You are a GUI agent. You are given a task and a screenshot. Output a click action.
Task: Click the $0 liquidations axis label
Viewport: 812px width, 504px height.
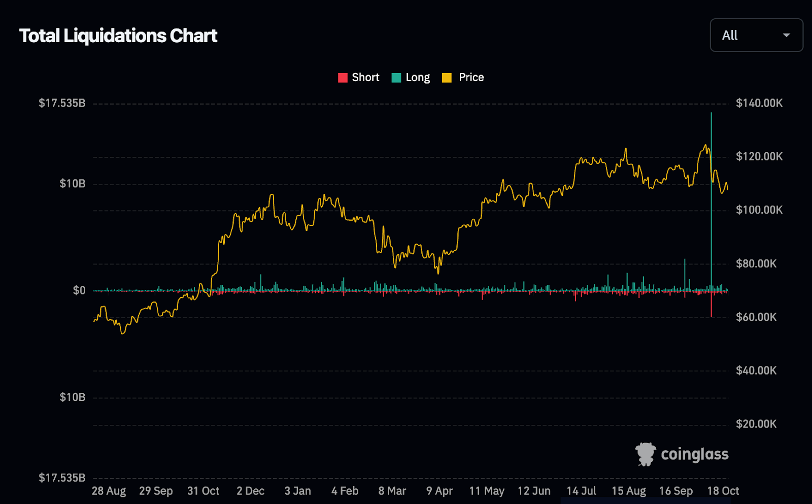[79, 290]
